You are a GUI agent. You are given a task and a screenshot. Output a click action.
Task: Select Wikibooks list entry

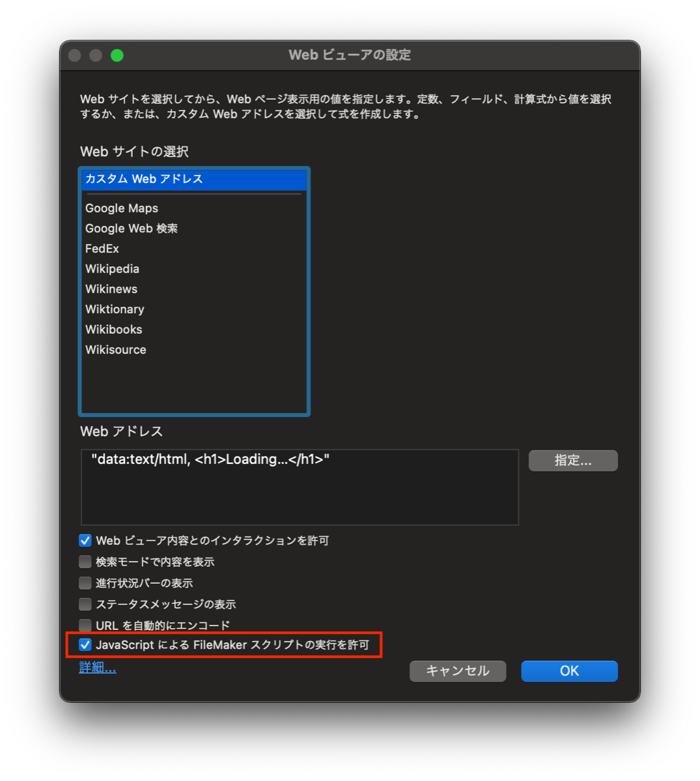pos(194,329)
